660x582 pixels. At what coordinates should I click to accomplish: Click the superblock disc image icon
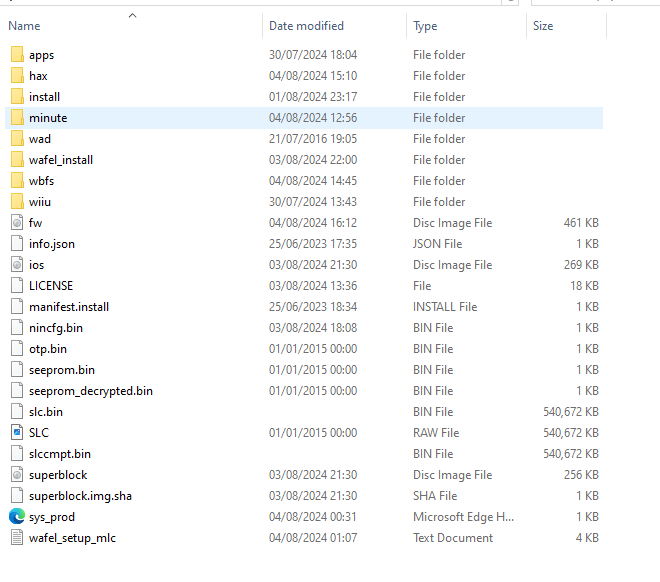(17, 475)
